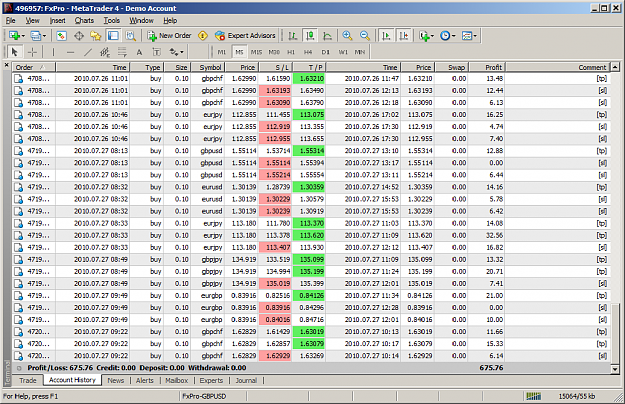Select the Horizontal Line drawing tool
The image size is (625, 404).
tap(71, 52)
